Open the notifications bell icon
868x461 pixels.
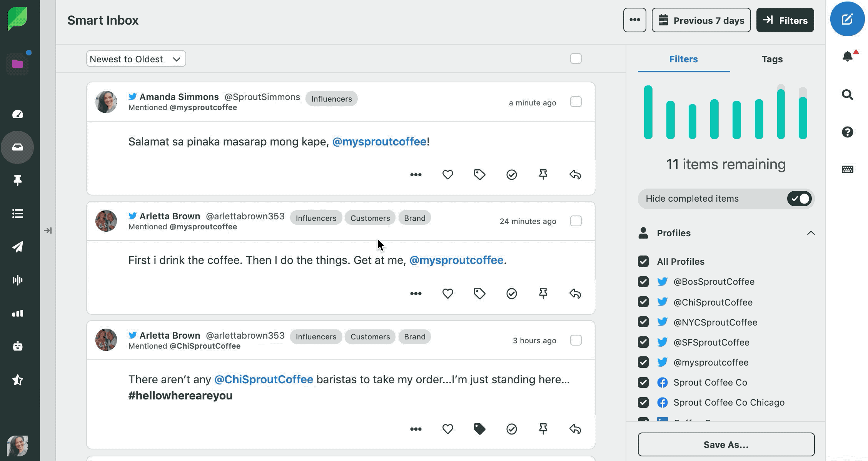point(847,57)
